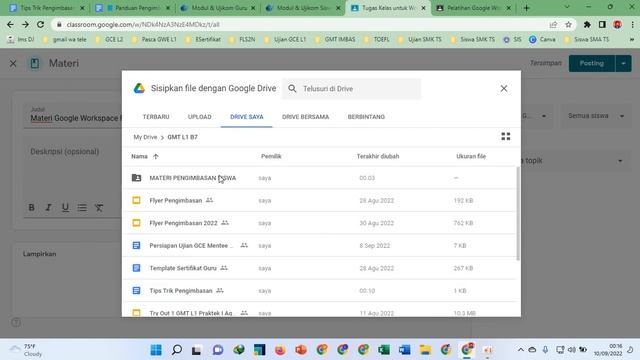Clear formatting in description toolbar
Screen dimensions: 640x360
[99, 207]
